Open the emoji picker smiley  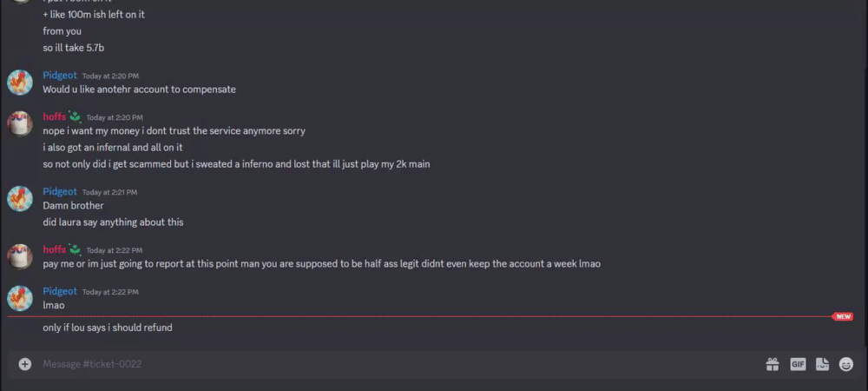point(846,364)
